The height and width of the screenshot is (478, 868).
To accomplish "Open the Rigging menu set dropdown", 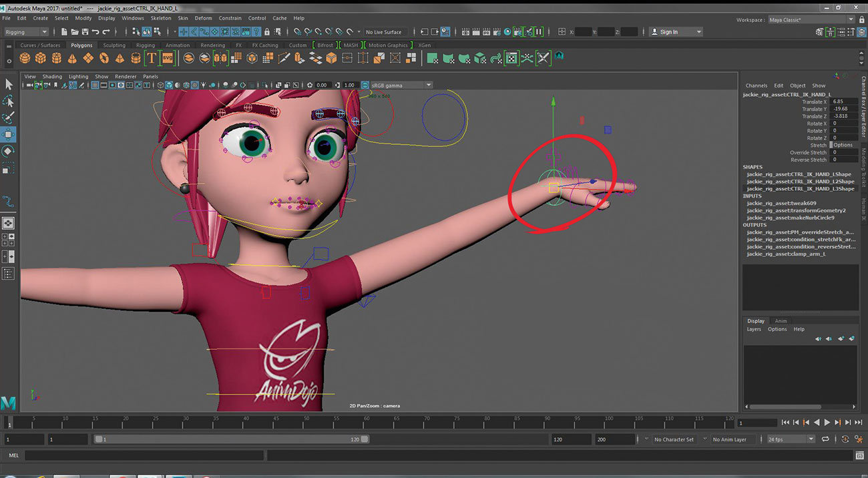I will coord(26,32).
